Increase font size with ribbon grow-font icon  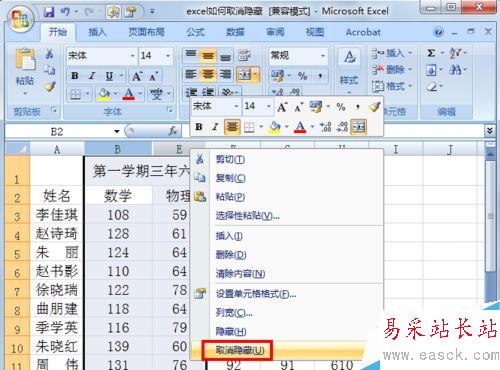pyautogui.click(x=137, y=76)
